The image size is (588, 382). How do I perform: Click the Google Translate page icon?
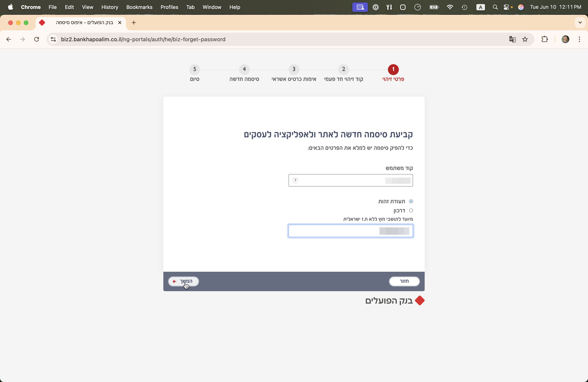click(x=512, y=39)
